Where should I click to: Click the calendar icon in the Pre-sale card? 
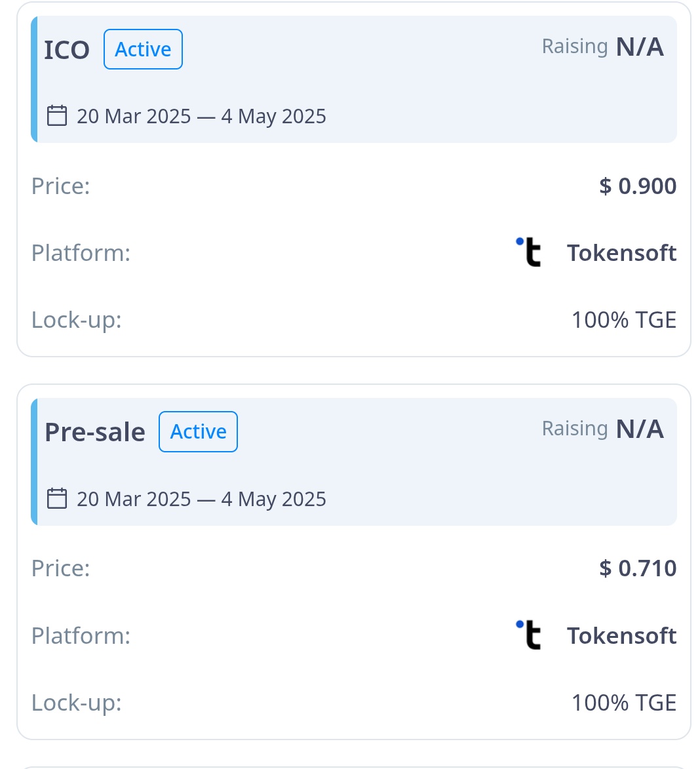57,499
